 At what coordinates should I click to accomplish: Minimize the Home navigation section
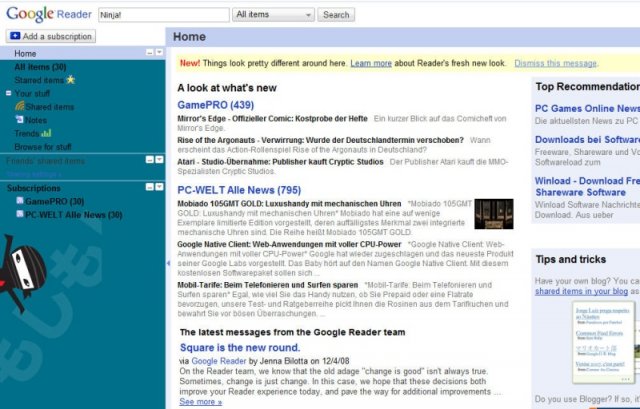click(149, 52)
